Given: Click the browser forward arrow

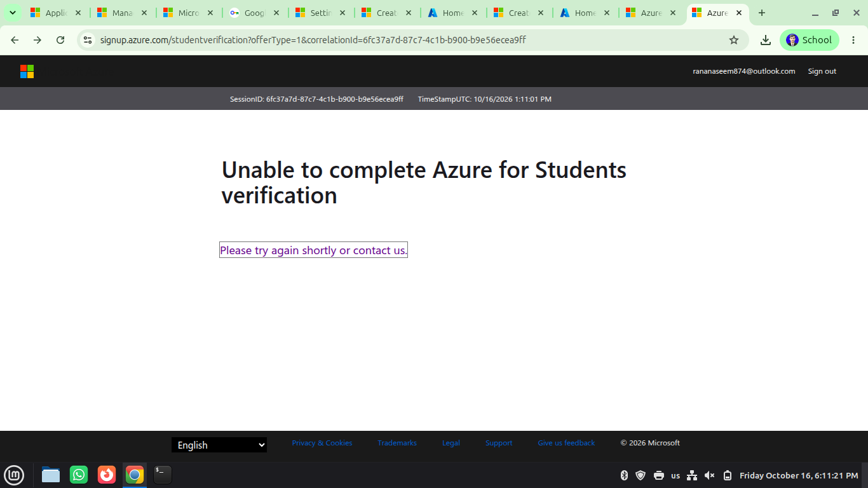Looking at the screenshot, I should 37,40.
